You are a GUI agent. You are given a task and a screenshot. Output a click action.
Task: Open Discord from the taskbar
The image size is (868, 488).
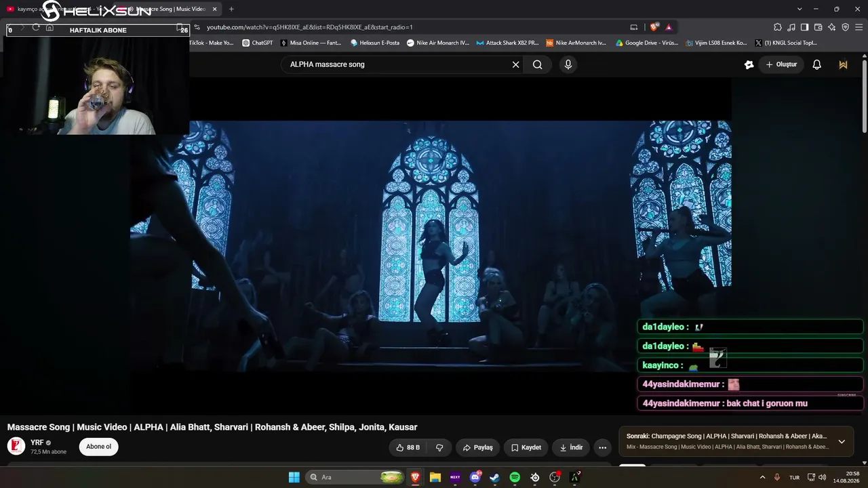(x=475, y=477)
